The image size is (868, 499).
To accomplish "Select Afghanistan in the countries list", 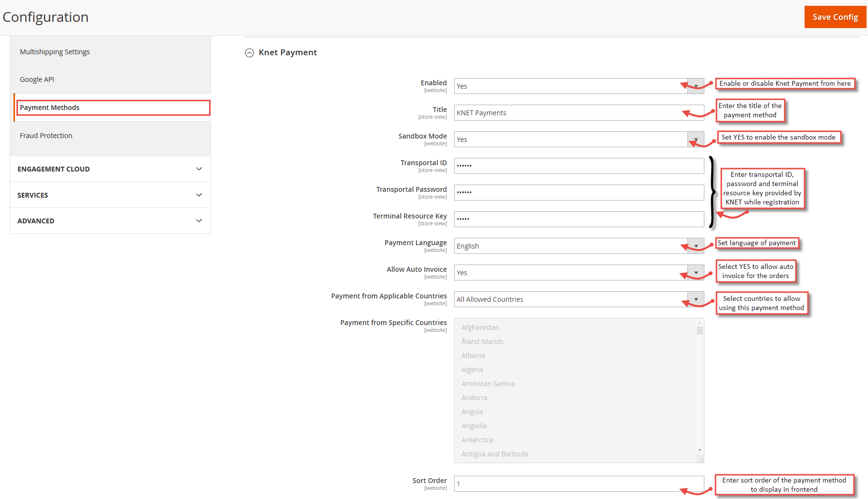I will (480, 327).
